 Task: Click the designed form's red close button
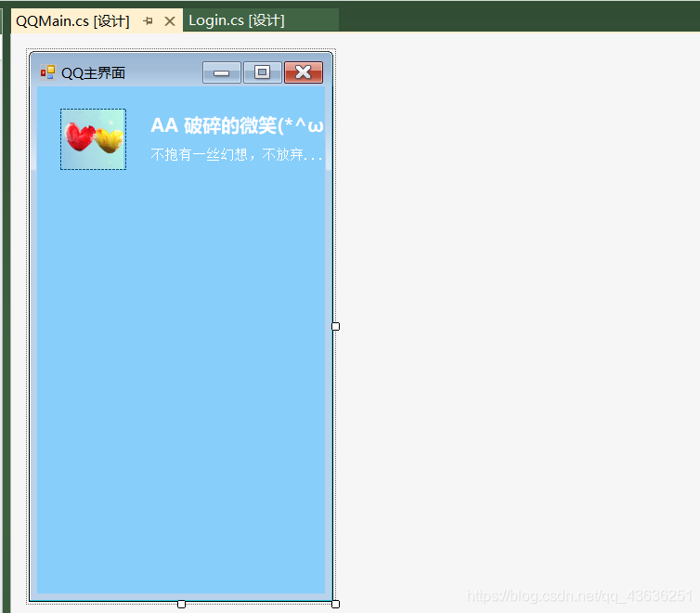point(304,72)
